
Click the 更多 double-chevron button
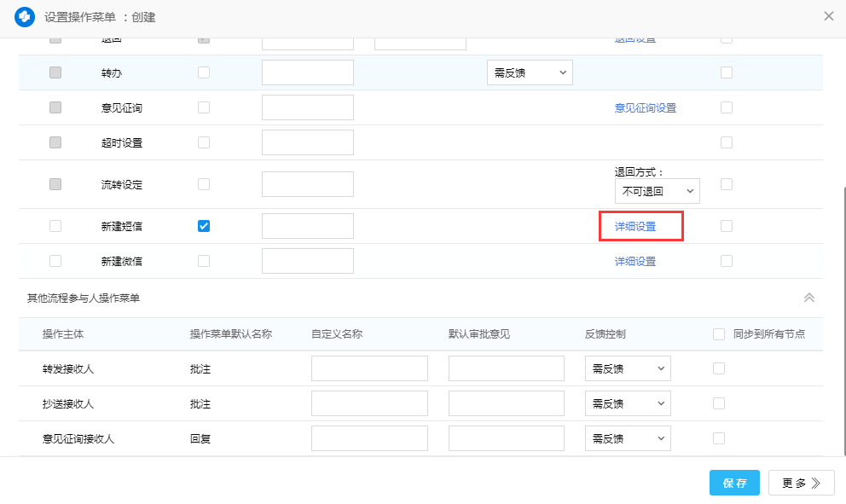801,483
